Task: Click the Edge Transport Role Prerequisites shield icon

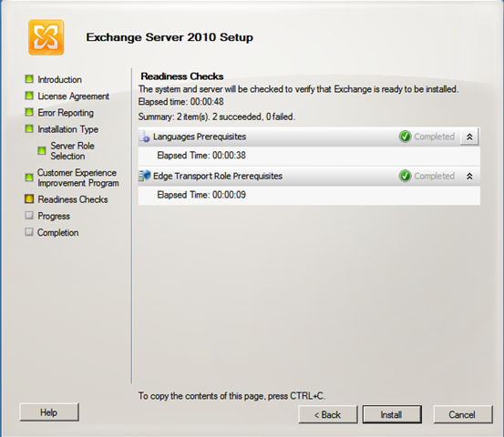Action: pos(144,176)
